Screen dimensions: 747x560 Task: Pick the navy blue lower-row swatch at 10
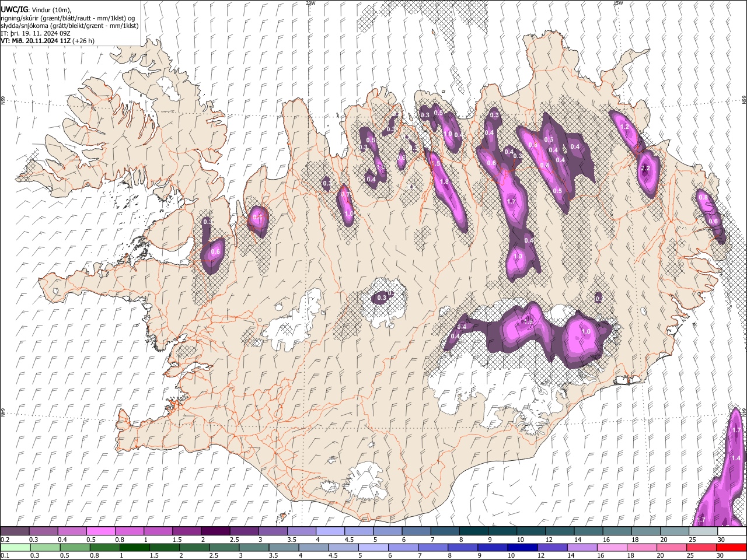click(x=522, y=547)
